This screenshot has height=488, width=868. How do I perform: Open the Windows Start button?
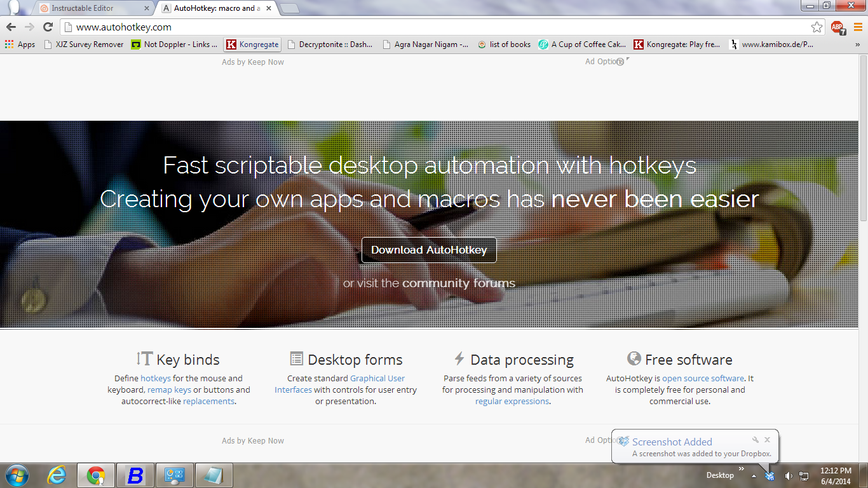point(17,475)
